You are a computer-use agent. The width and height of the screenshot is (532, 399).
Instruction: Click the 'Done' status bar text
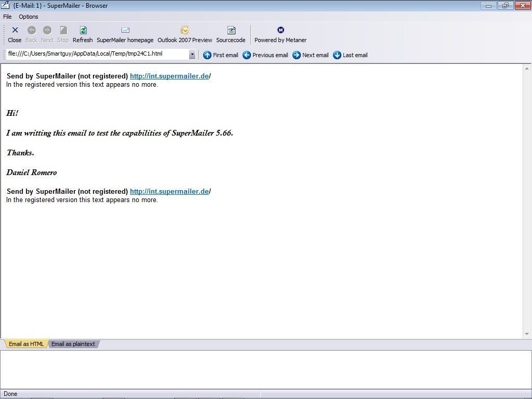pos(10,394)
